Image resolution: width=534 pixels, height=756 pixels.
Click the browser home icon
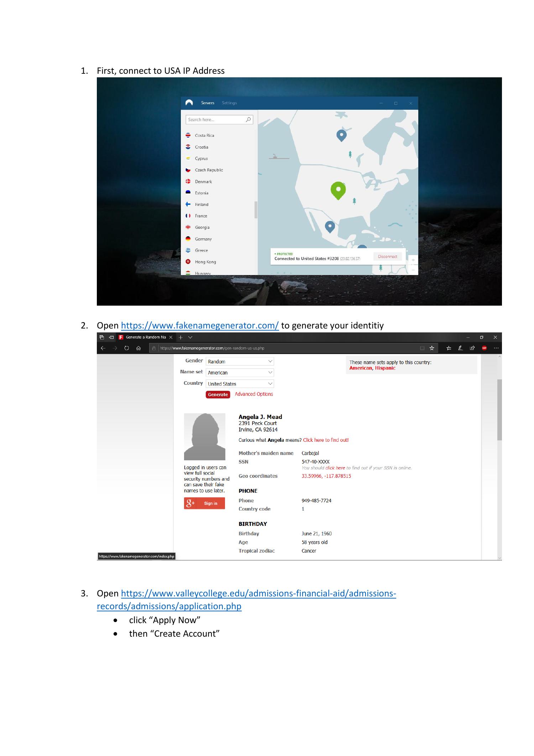click(x=138, y=348)
